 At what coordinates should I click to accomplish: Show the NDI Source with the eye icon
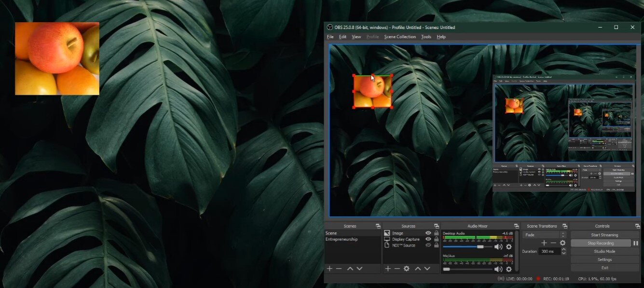(428, 245)
